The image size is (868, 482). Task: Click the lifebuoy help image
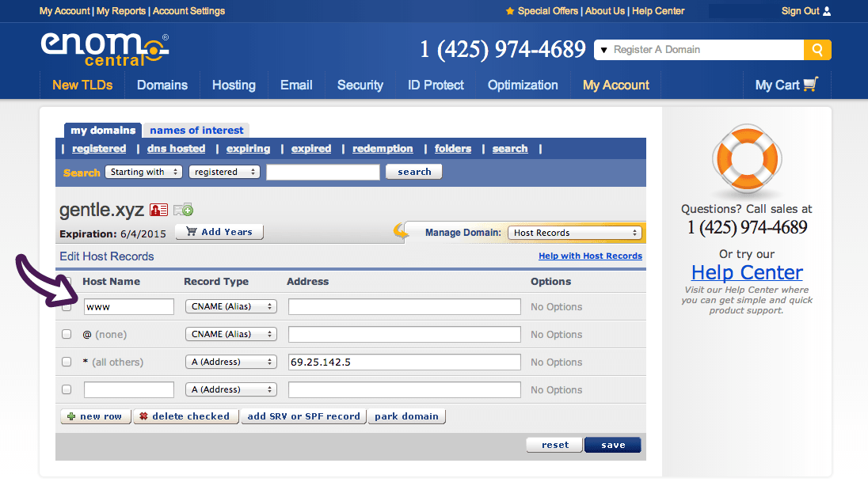coord(747,160)
